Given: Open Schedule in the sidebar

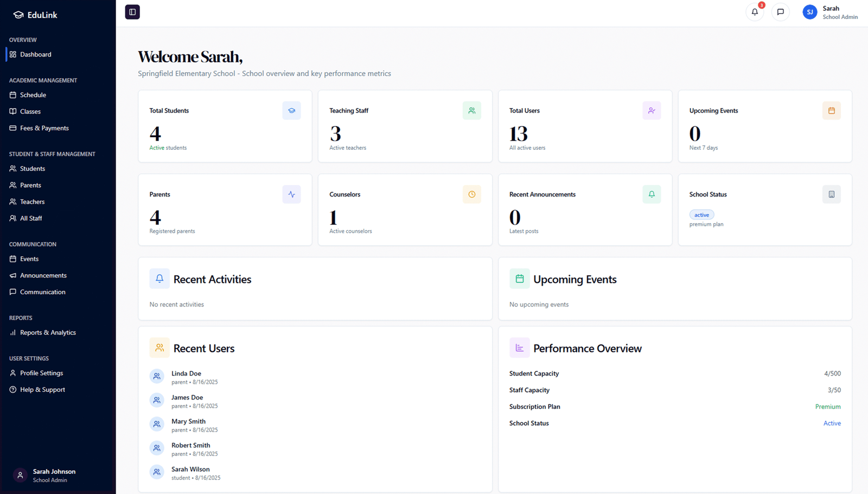Looking at the screenshot, I should 33,95.
